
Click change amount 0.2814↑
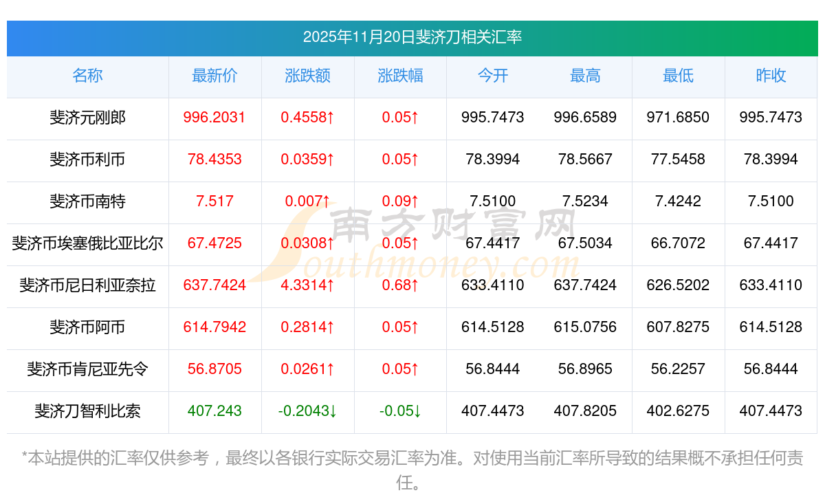click(x=307, y=327)
